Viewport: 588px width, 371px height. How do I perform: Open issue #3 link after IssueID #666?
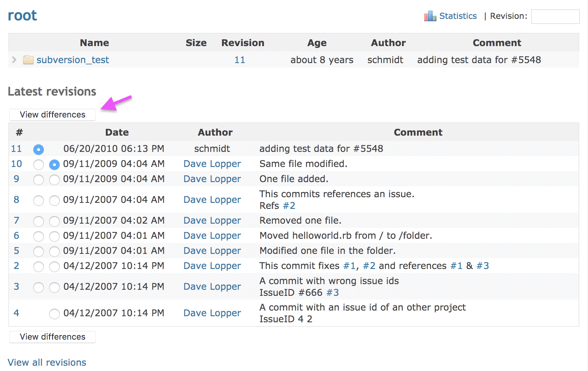point(332,292)
